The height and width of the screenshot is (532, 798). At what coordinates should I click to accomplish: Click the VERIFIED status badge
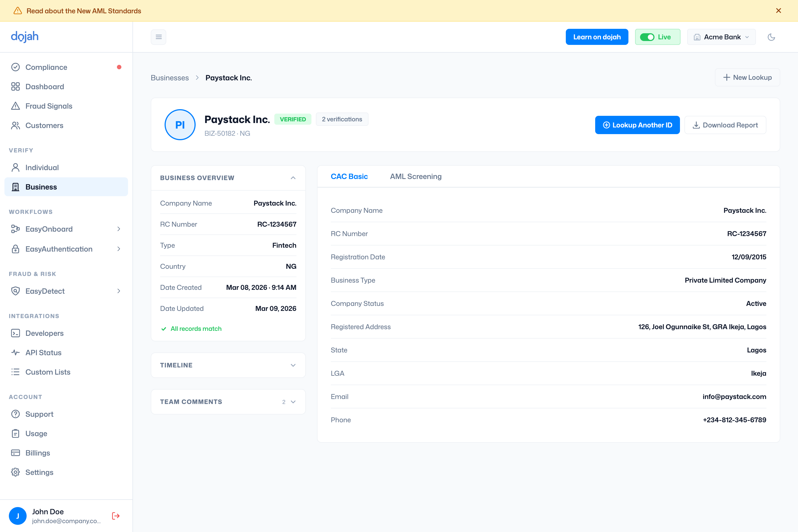pos(293,119)
